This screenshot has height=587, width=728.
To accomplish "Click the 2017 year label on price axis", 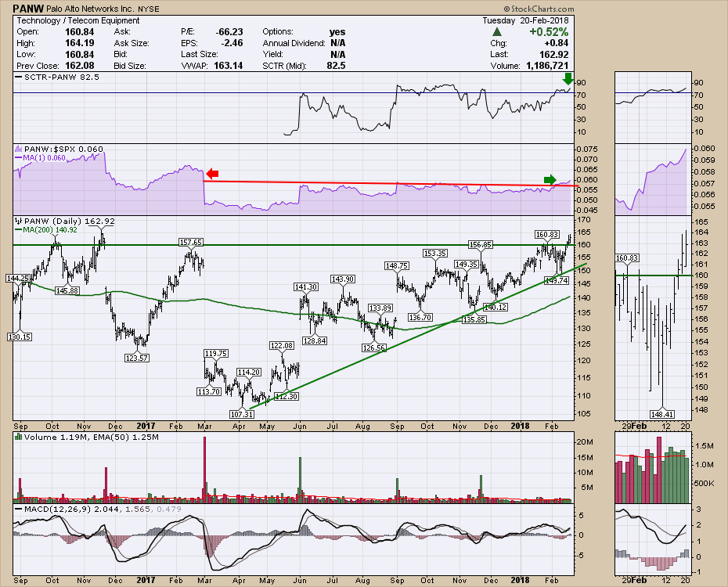I will click(146, 426).
